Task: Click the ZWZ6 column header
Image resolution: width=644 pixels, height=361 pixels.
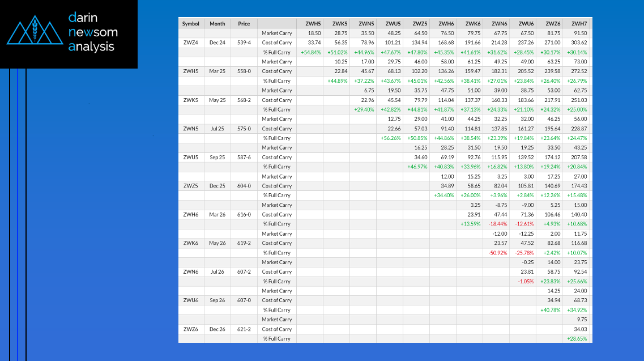Action: [x=553, y=24]
